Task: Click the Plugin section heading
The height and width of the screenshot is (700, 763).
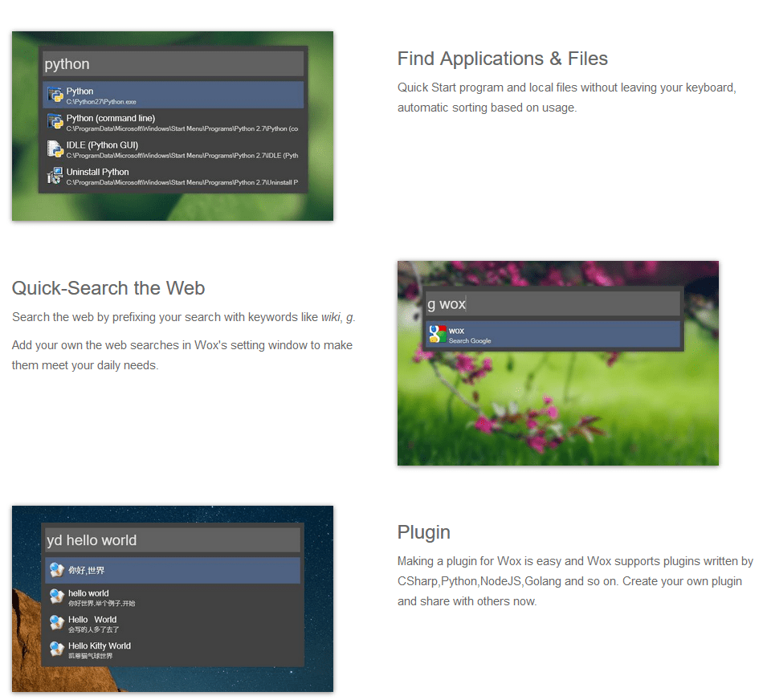Action: click(x=423, y=531)
